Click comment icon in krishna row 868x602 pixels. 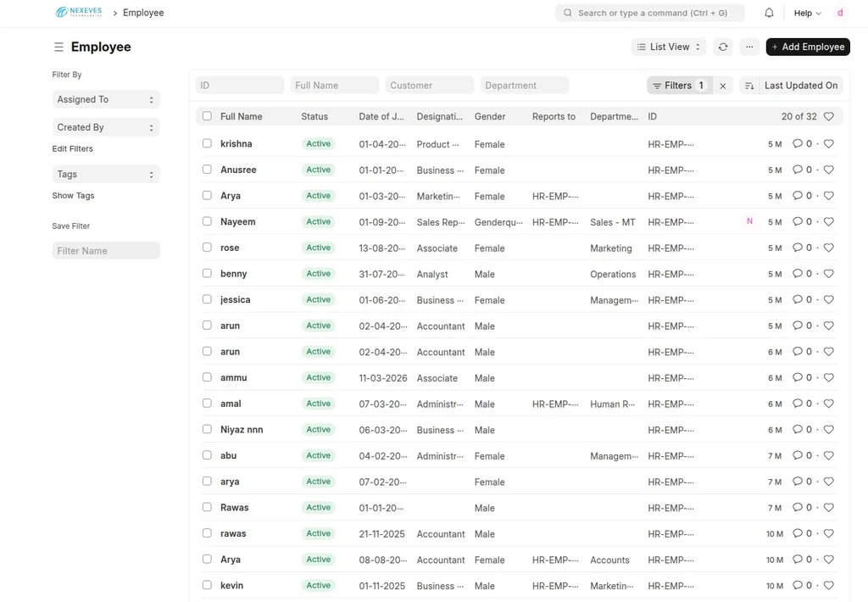click(x=797, y=143)
